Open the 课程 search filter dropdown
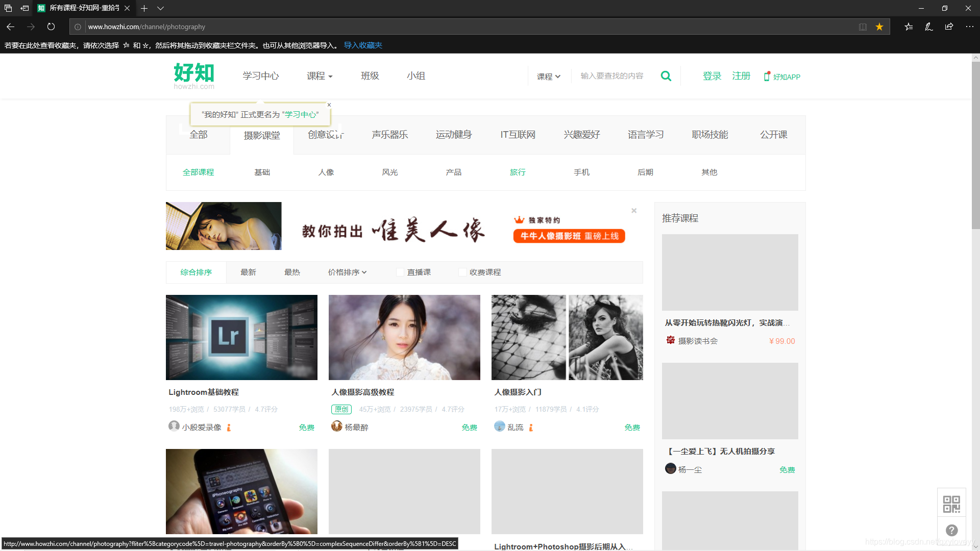 [x=548, y=76]
